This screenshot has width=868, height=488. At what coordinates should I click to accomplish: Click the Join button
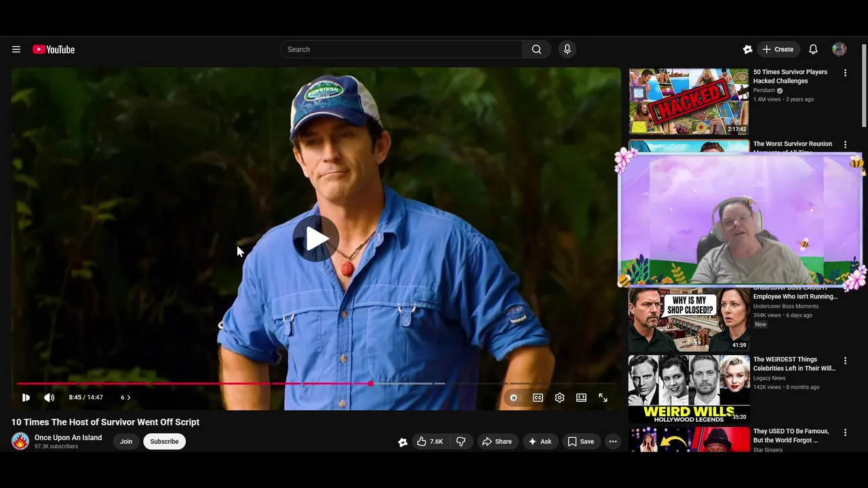point(126,441)
